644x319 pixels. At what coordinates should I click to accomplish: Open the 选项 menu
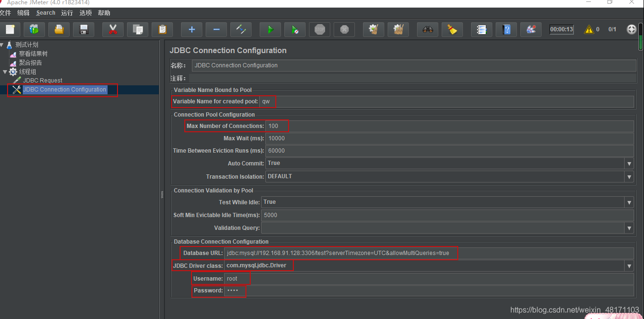click(85, 13)
